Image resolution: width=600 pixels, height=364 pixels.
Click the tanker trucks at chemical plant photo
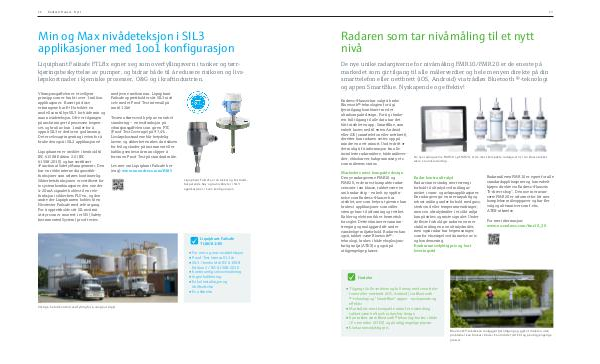pos(108,268)
